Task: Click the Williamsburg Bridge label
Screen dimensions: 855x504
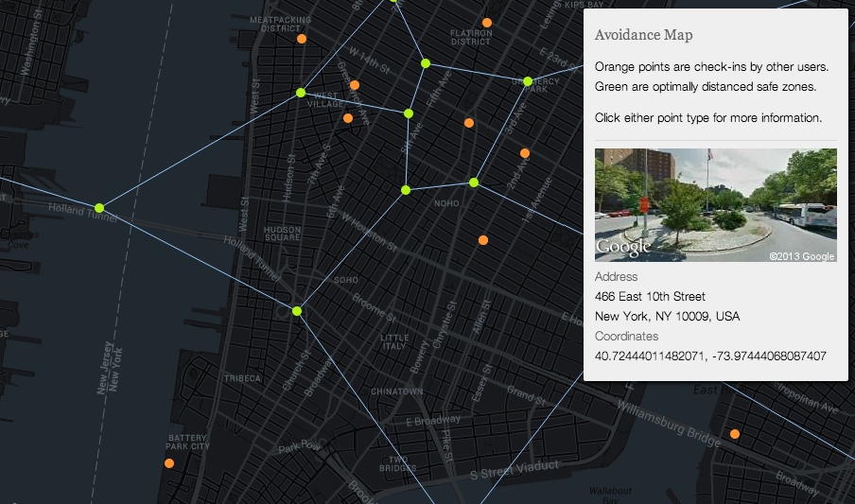Action: pyautogui.click(x=670, y=422)
